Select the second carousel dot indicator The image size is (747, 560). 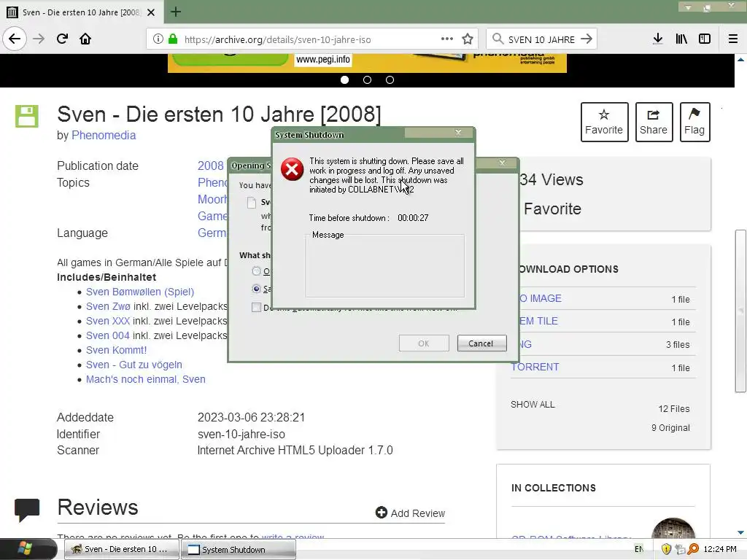coord(368,80)
